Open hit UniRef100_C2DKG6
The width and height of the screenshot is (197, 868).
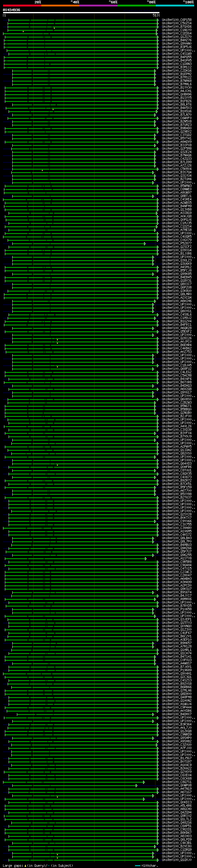177,71
